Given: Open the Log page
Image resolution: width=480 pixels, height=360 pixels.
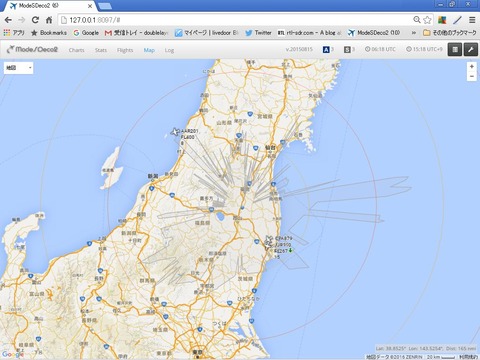Looking at the screenshot, I should pos(169,50).
